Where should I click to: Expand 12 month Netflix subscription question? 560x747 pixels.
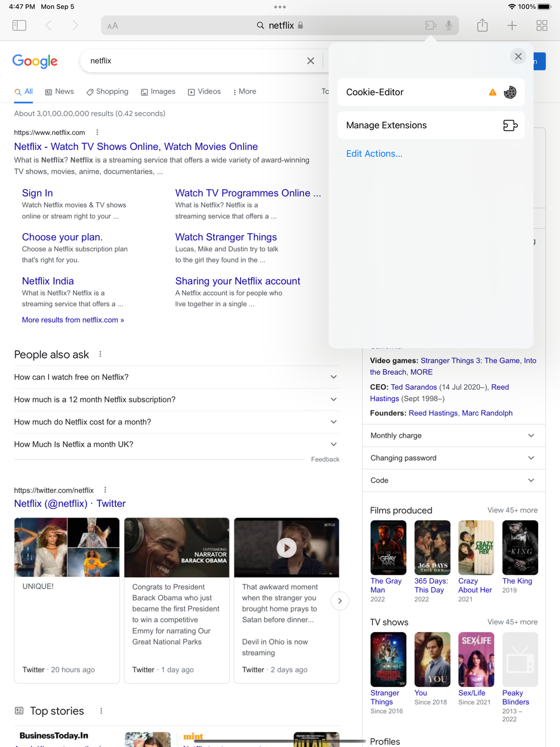pos(176,400)
